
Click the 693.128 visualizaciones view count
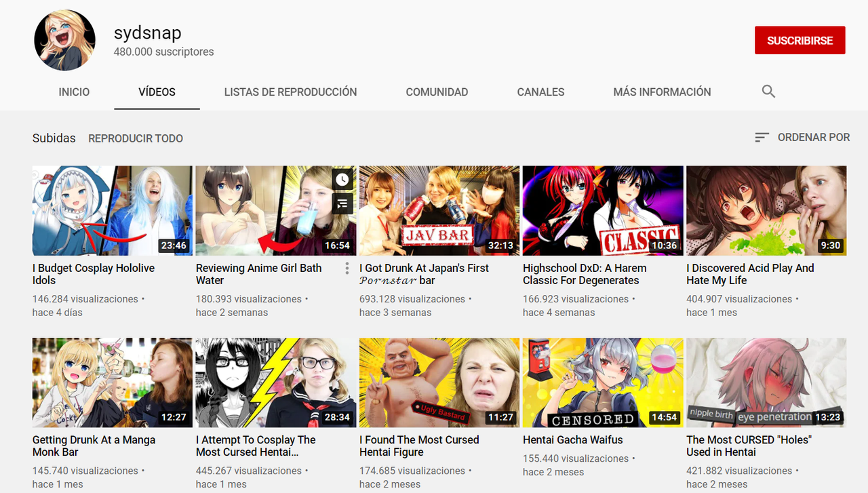click(x=412, y=299)
